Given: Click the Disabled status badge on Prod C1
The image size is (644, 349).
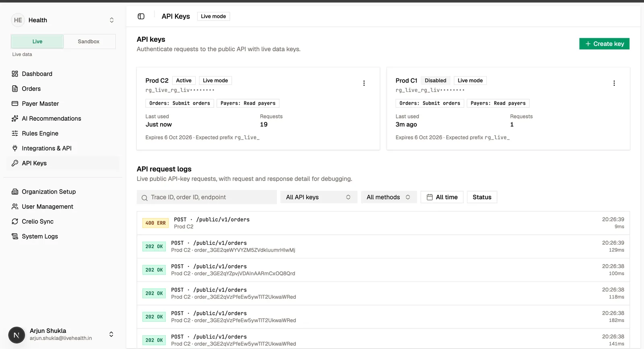Looking at the screenshot, I should coord(436,81).
